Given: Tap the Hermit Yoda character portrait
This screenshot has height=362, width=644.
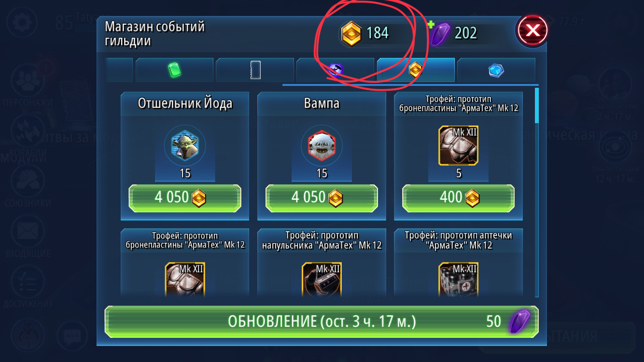Looking at the screenshot, I should pyautogui.click(x=185, y=146).
